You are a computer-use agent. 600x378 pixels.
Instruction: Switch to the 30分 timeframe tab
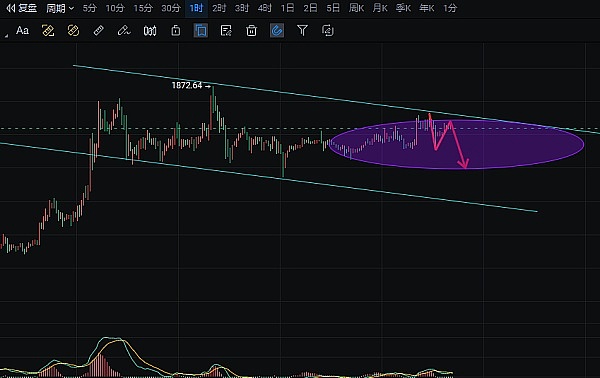coord(171,8)
